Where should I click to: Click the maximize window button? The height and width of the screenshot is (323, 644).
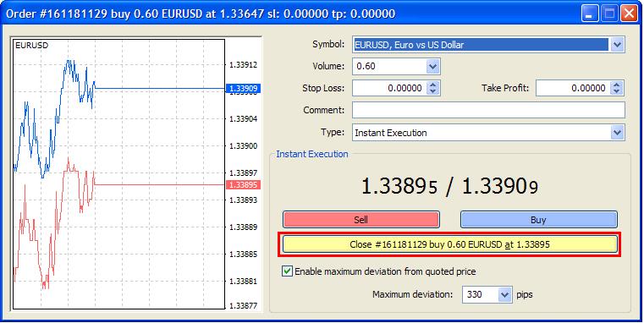pyautogui.click(x=610, y=14)
